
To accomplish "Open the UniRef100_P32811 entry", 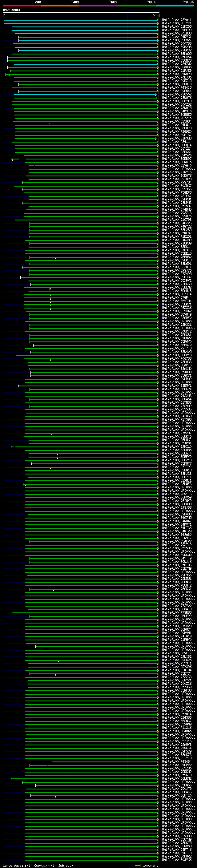I will pos(176,267).
